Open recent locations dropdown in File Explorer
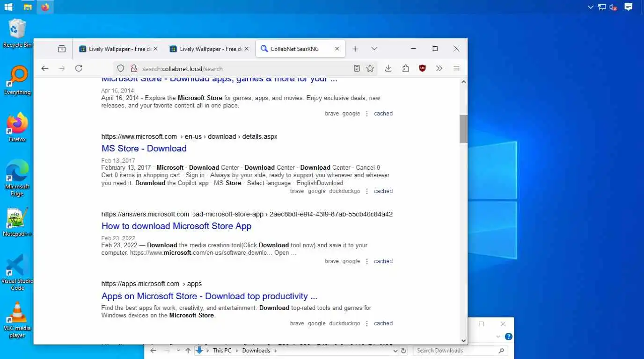644x359 pixels. pos(178,351)
